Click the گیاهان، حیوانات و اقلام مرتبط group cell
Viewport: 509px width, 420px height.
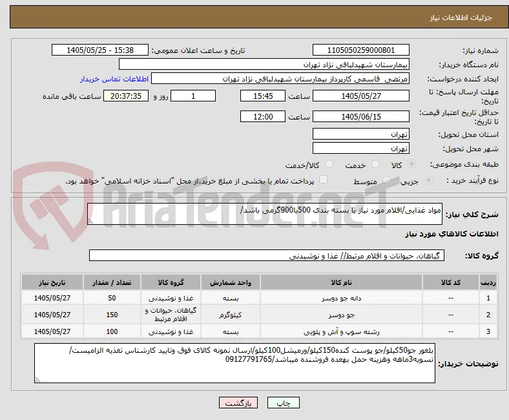pyautogui.click(x=171, y=315)
